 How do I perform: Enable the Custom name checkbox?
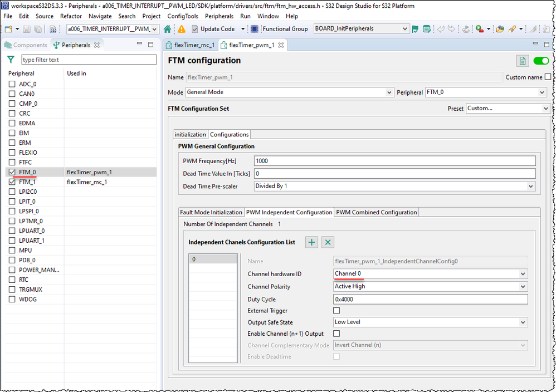(548, 77)
